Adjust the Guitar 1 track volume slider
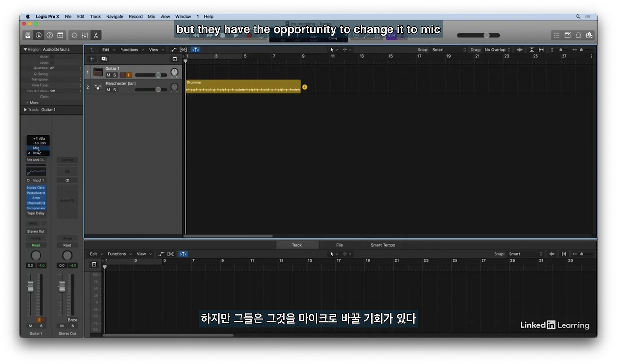 tap(151, 75)
